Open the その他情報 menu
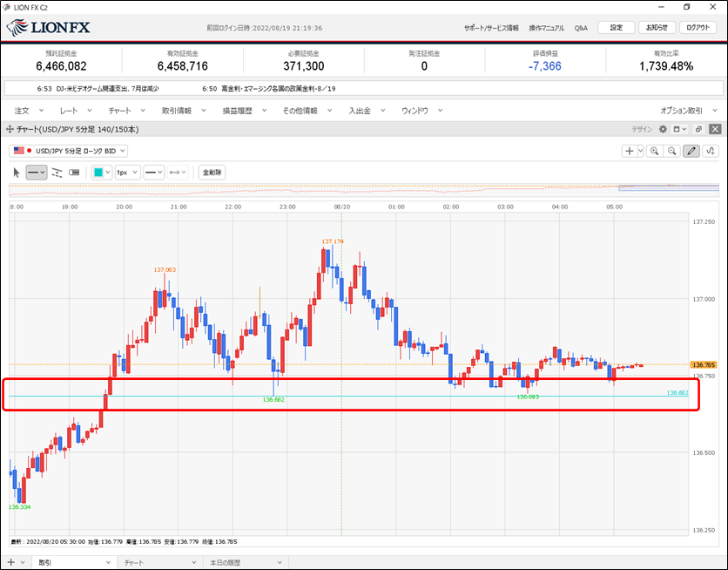Viewport: 728px width, 570px height. (307, 111)
